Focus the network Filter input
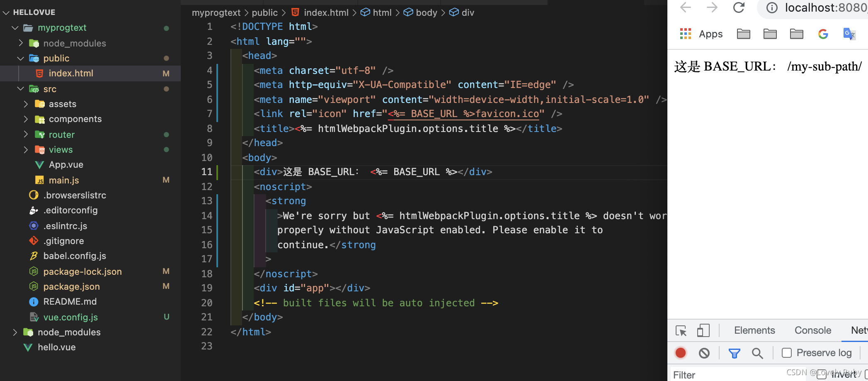This screenshot has width=868, height=381. [x=738, y=375]
